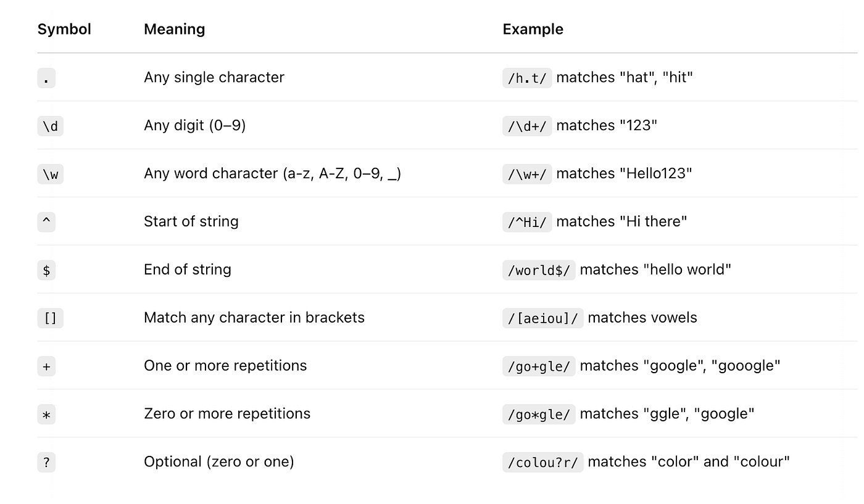Select the square brackets symbol chip

pos(50,318)
